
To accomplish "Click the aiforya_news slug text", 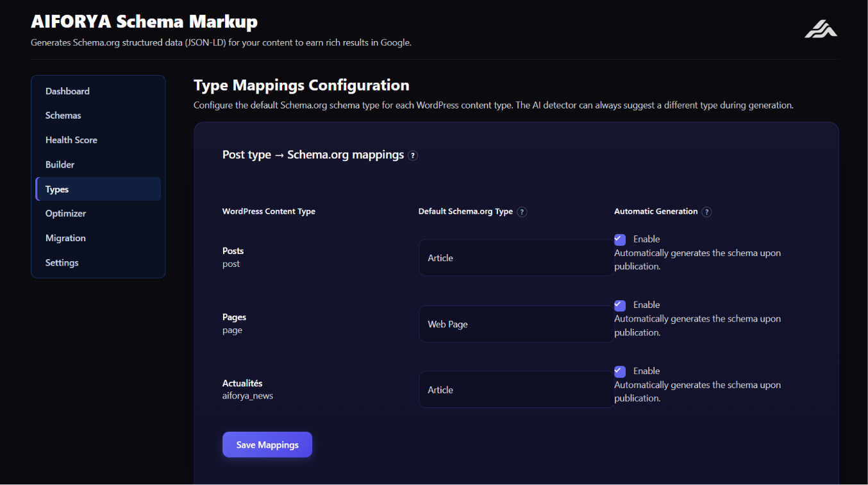I will click(x=247, y=396).
